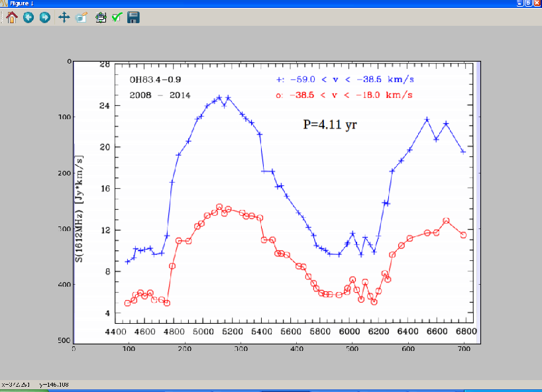Viewport: 542px width, 392px height.
Task: Click the x-axis tick label "5400"
Action: (x=262, y=332)
